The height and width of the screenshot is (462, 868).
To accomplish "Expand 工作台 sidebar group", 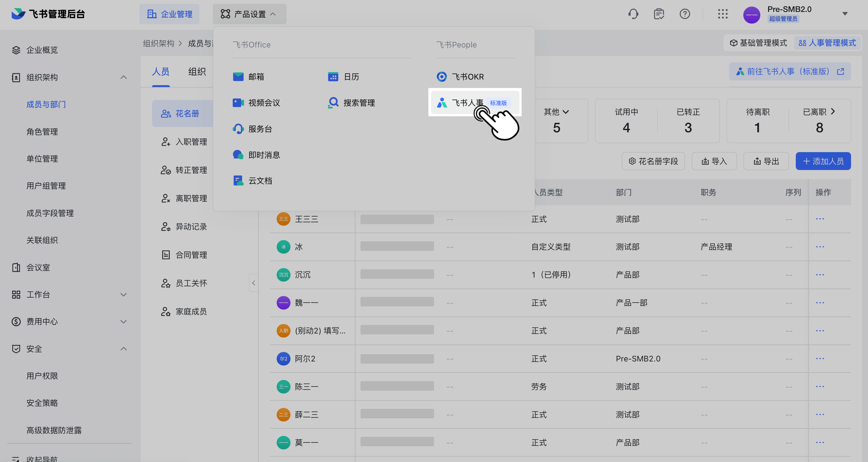I will 124,294.
